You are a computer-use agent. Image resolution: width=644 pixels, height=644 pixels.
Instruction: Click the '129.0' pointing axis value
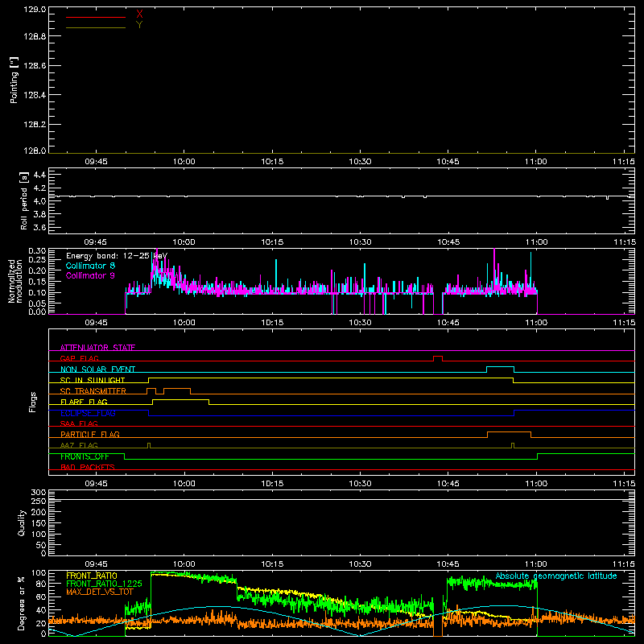coord(35,10)
